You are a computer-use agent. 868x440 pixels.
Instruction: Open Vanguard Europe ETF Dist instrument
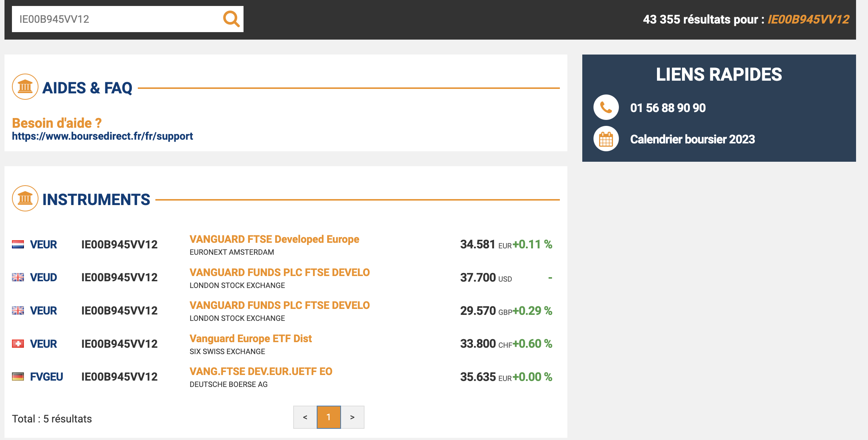[x=251, y=338]
